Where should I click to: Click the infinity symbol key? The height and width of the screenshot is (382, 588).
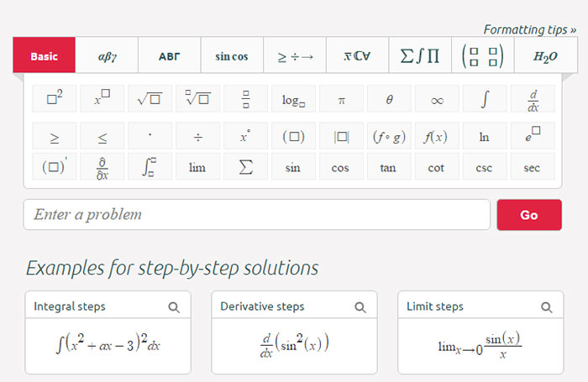(437, 98)
